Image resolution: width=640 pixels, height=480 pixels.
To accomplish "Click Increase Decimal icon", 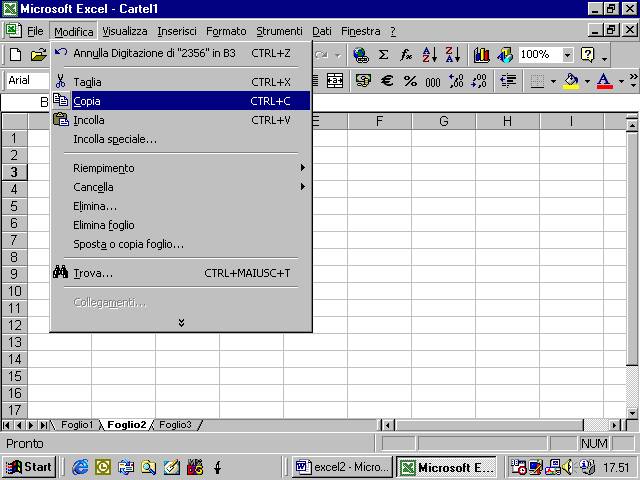I will click(456, 81).
